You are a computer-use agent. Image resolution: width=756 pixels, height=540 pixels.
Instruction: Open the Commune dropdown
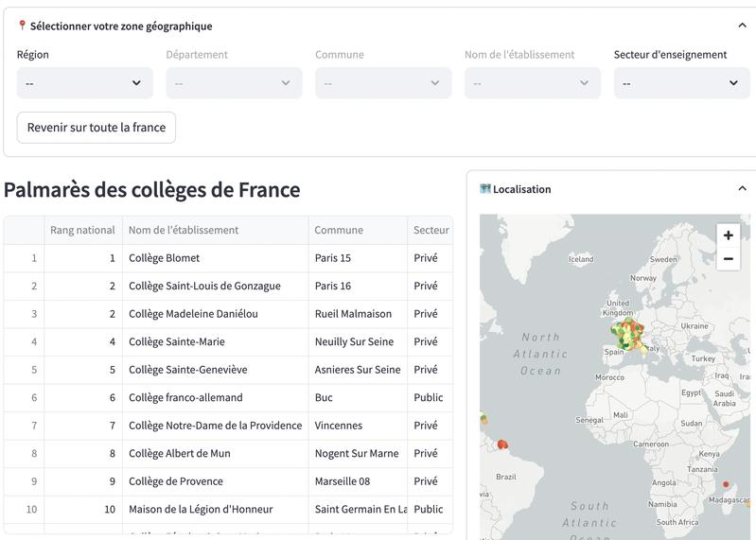pyautogui.click(x=383, y=83)
